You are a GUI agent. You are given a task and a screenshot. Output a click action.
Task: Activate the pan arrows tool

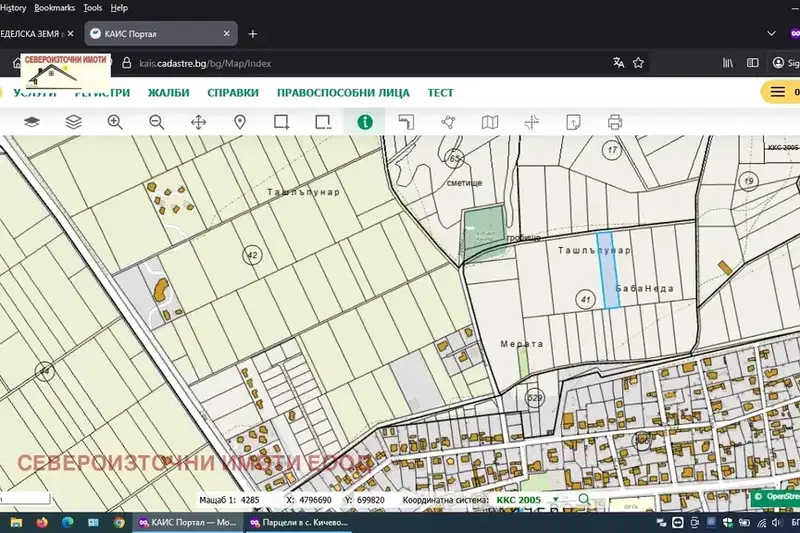[x=198, y=122]
